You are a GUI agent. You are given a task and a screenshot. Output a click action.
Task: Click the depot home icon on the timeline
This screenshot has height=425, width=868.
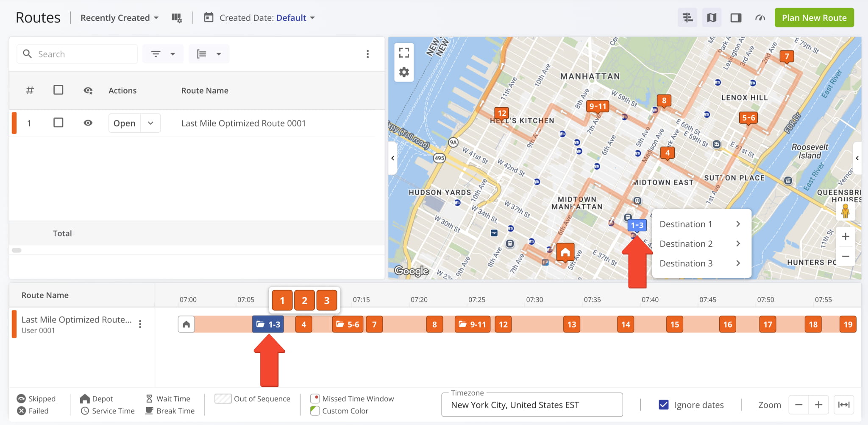coord(186,324)
